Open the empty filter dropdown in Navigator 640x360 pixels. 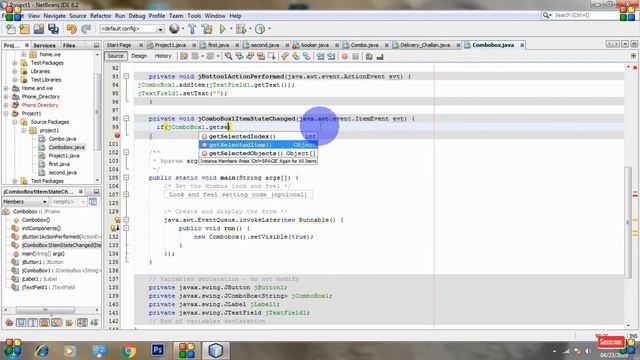coord(68,202)
